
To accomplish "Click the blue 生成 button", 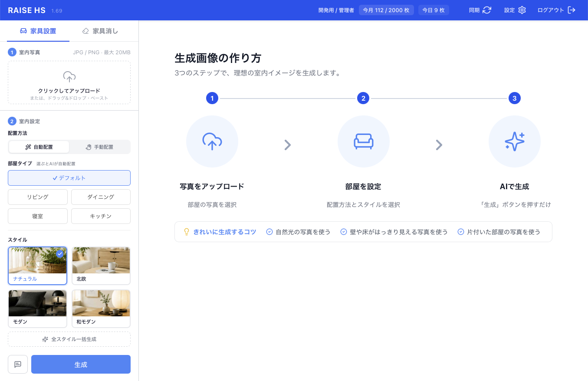I will pos(81,364).
